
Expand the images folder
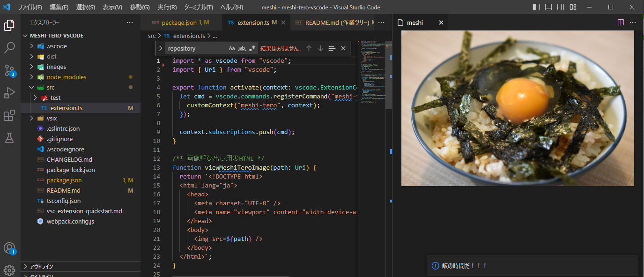[x=32, y=67]
